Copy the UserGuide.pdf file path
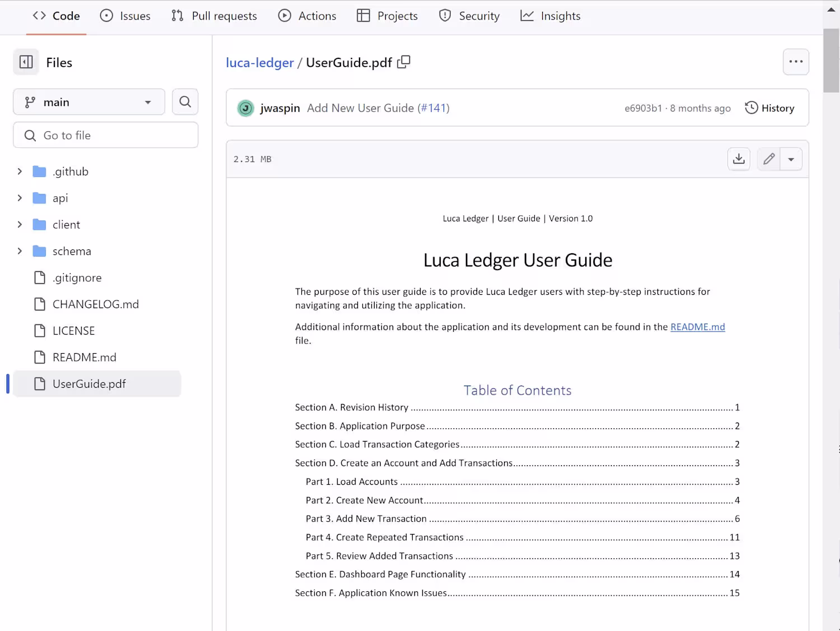Viewport: 840px width, 631px height. point(404,62)
